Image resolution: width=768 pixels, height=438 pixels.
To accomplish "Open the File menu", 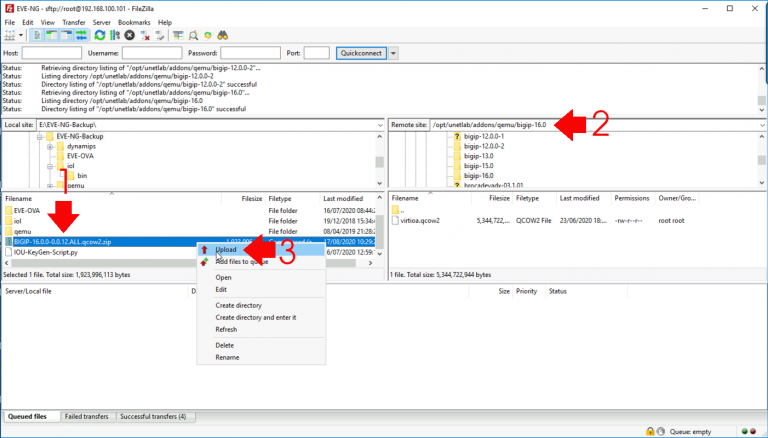I will click(x=10, y=22).
